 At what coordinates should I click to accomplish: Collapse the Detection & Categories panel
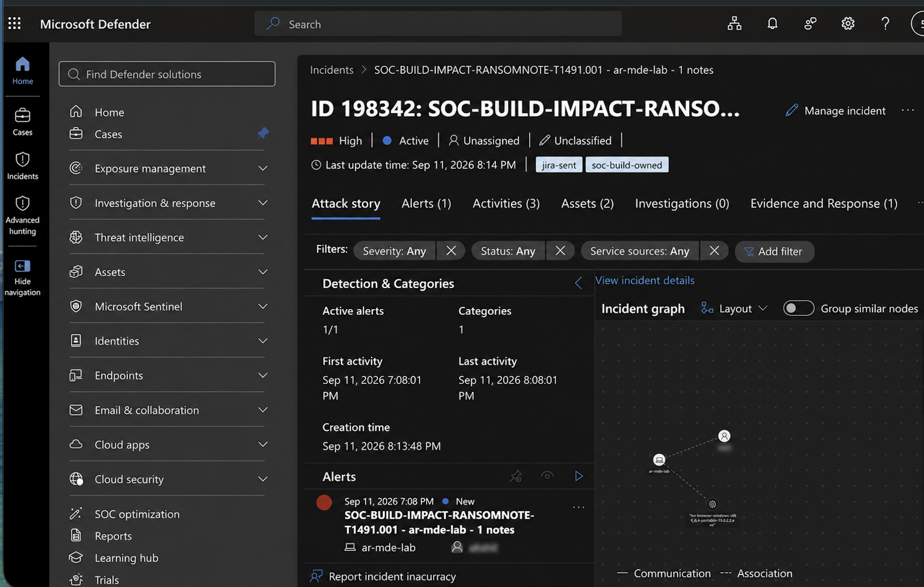coord(578,283)
